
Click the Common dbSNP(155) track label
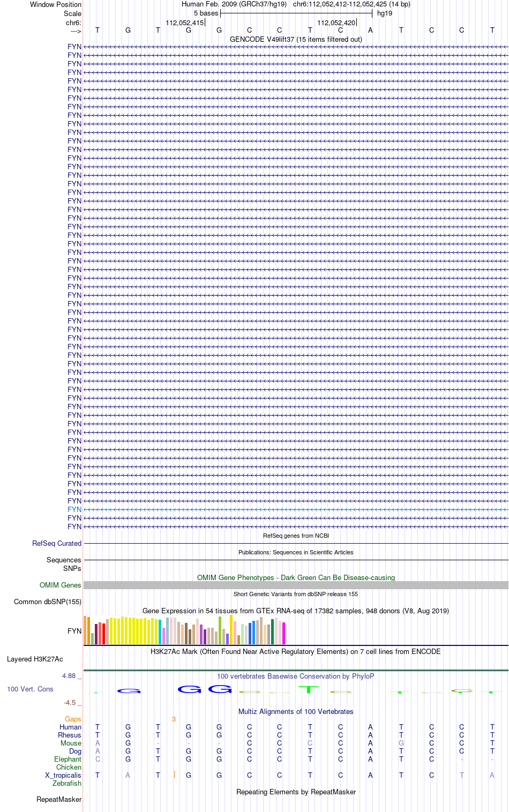(48, 602)
